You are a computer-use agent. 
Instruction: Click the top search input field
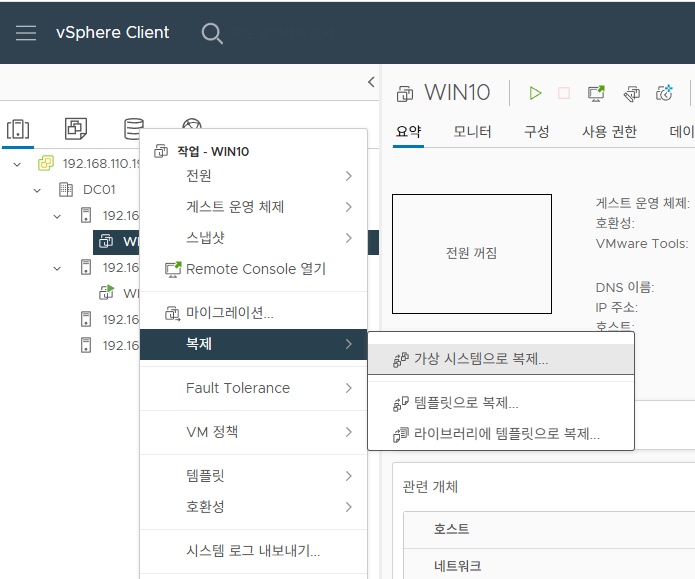[284, 33]
